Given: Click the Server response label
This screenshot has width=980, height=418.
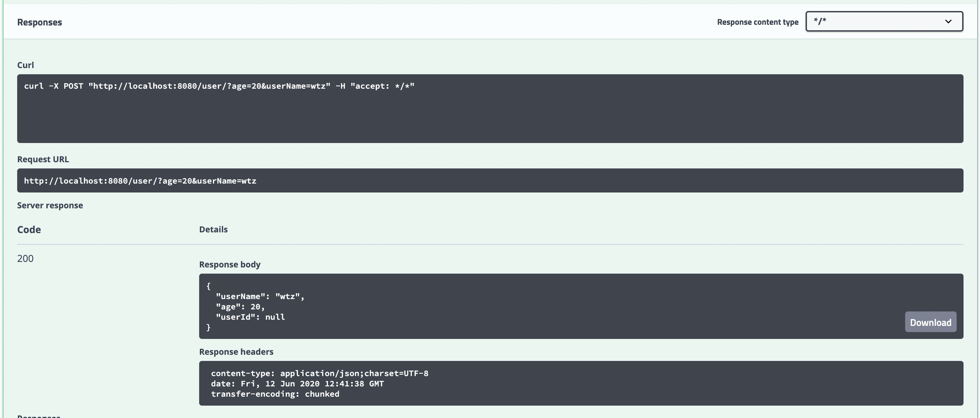Looking at the screenshot, I should click(50, 205).
